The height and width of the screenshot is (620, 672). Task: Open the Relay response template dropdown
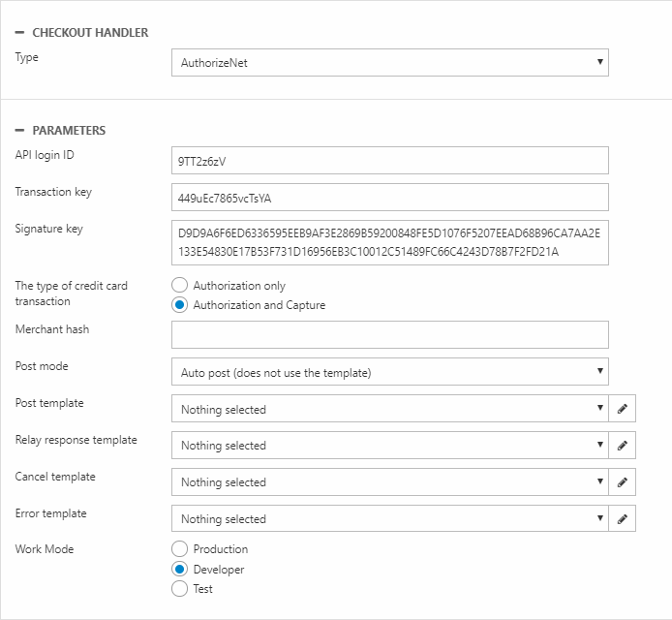(x=389, y=446)
